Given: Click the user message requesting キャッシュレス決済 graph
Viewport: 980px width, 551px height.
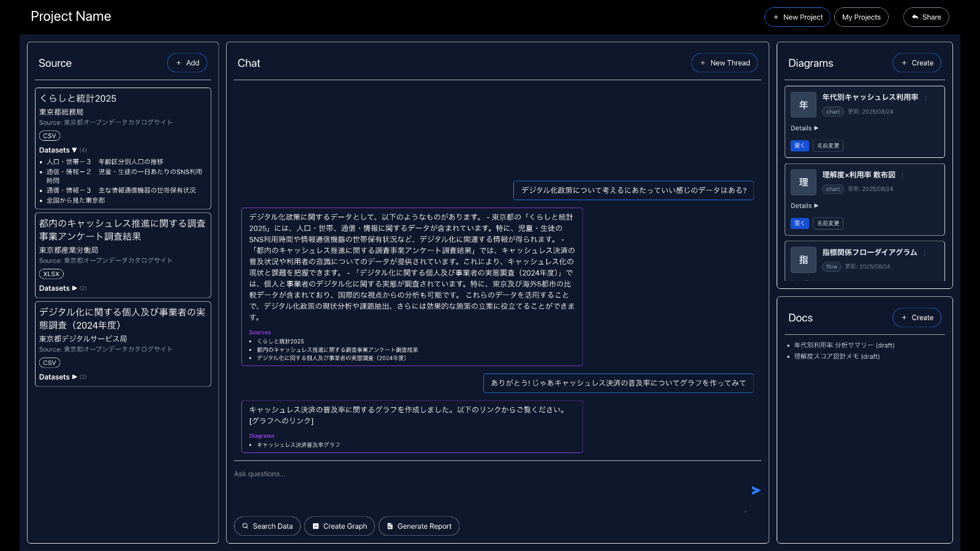Looking at the screenshot, I should (619, 383).
